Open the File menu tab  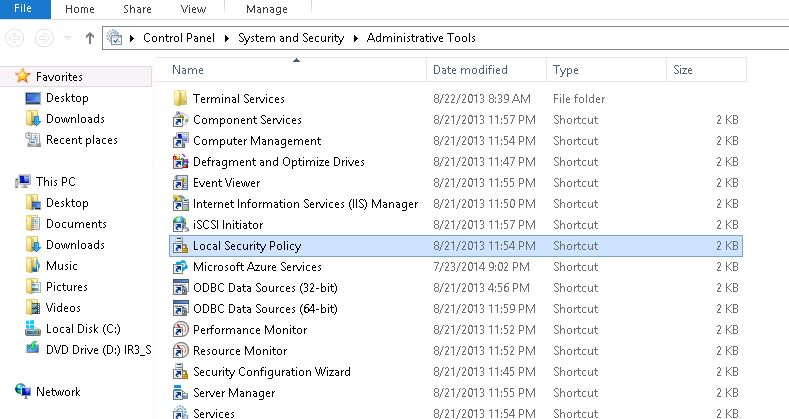[x=24, y=9]
